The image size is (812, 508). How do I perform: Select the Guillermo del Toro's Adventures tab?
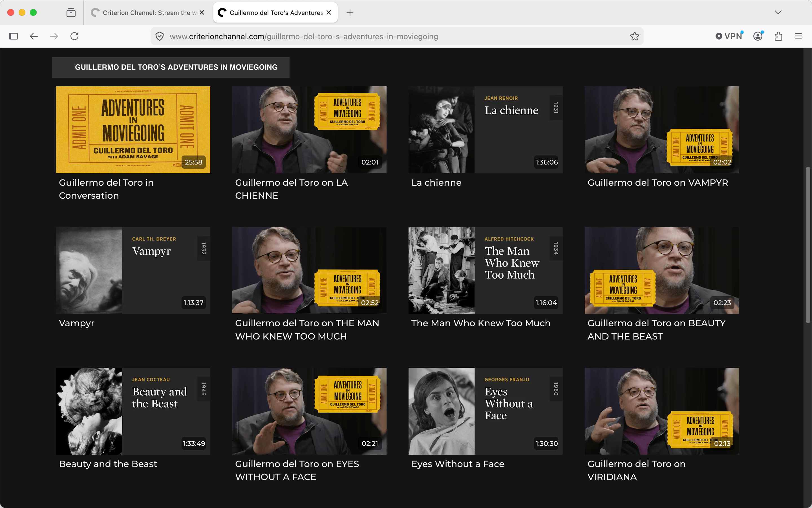[x=275, y=13]
